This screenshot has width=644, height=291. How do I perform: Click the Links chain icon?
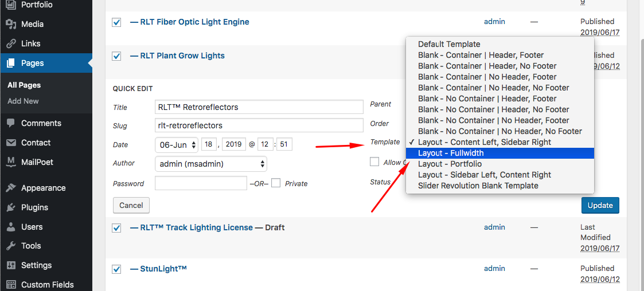11,44
